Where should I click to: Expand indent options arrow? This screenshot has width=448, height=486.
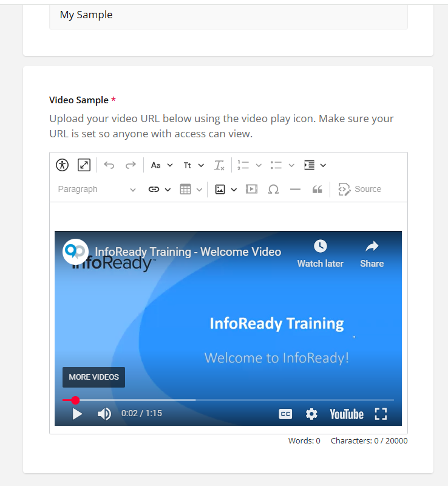[x=323, y=165]
